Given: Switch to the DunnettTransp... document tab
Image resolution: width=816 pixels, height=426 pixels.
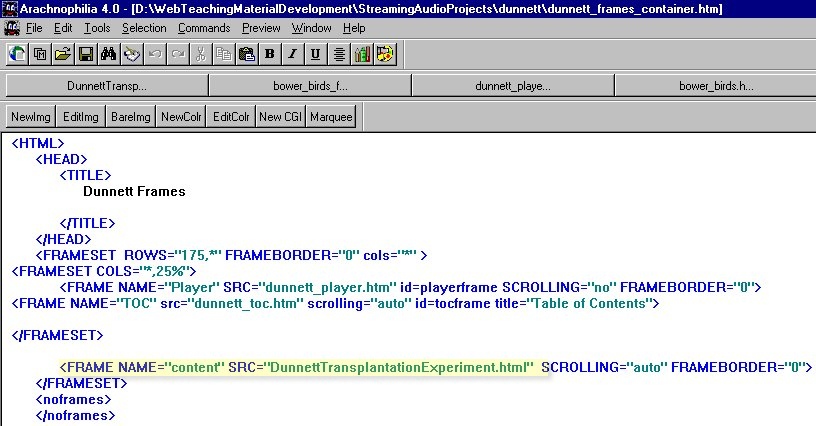Looking at the screenshot, I should pyautogui.click(x=106, y=86).
